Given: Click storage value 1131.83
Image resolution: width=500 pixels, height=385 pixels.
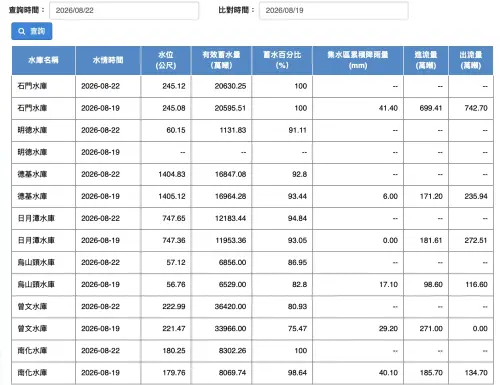Looking at the screenshot, I should 233,130.
